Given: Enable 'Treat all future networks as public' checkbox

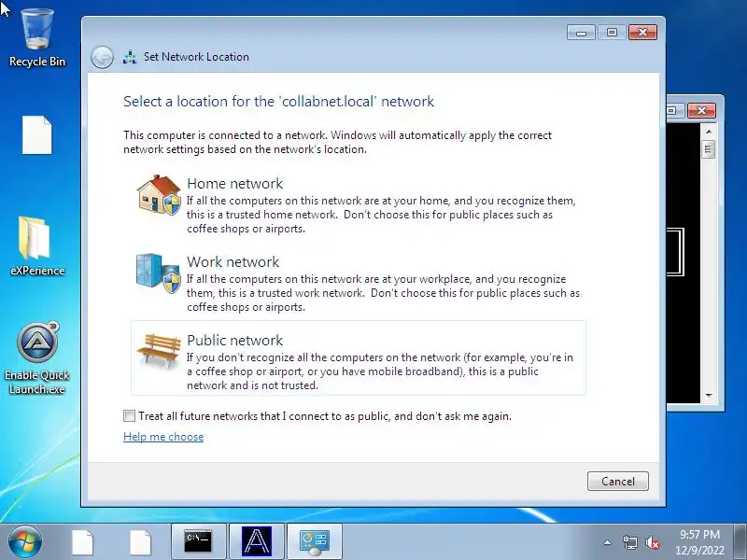Looking at the screenshot, I should coord(129,415).
